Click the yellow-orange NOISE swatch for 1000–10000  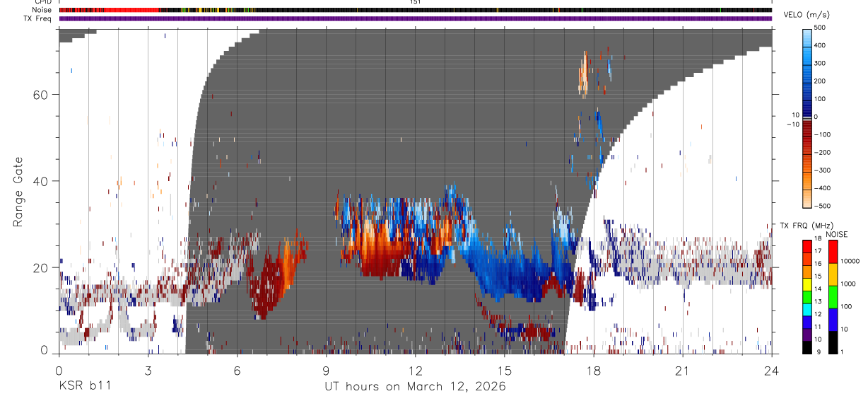coord(834,274)
